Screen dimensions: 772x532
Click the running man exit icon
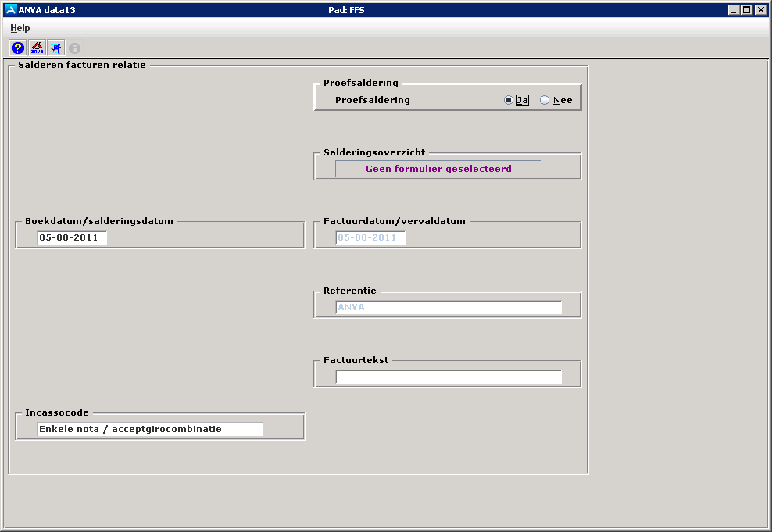[55, 48]
